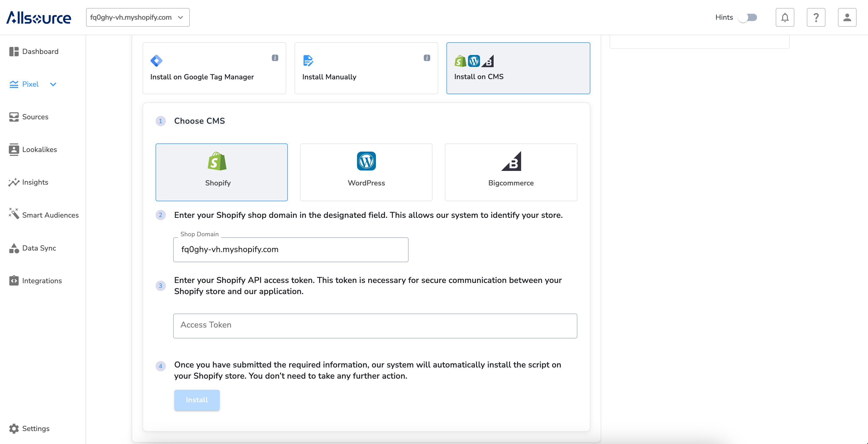Focus the Access Token field
This screenshot has height=444, width=868.
375,326
